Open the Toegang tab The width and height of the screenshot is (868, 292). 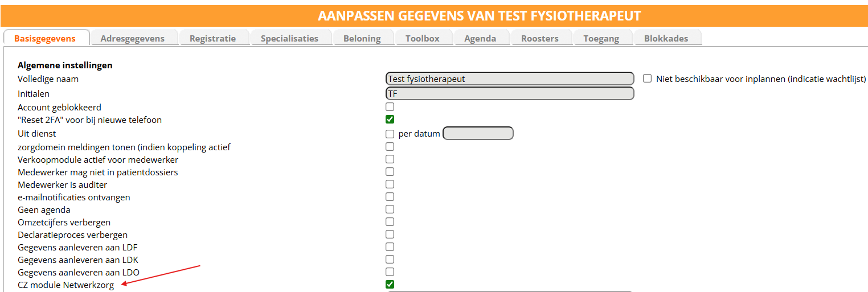coord(601,39)
